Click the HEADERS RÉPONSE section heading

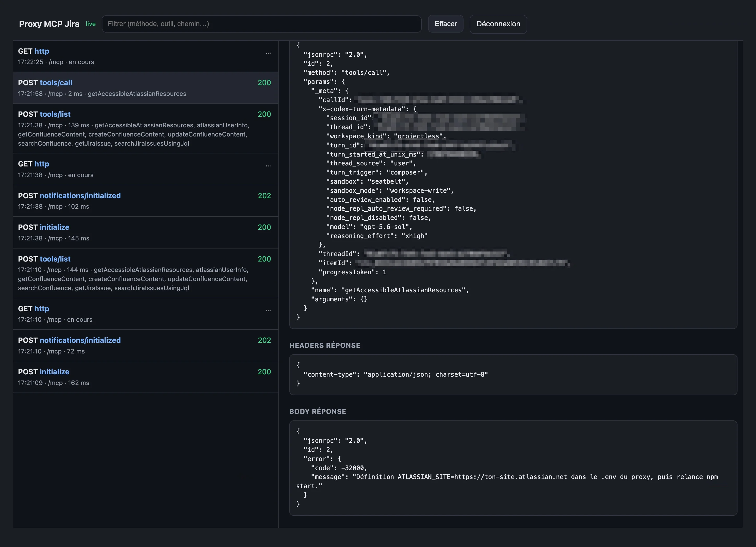[x=325, y=345]
